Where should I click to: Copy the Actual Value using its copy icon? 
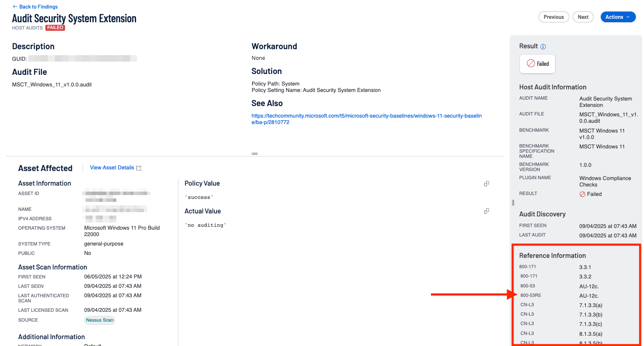point(487,211)
